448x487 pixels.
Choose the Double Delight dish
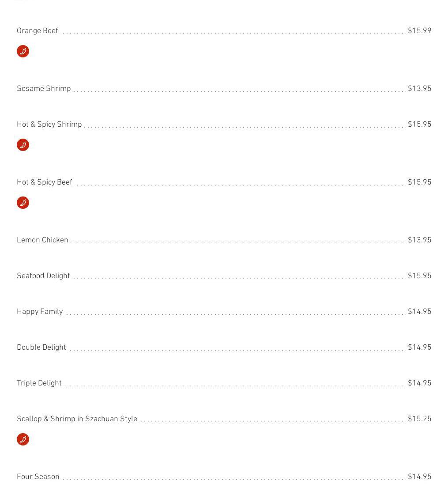(x=41, y=347)
